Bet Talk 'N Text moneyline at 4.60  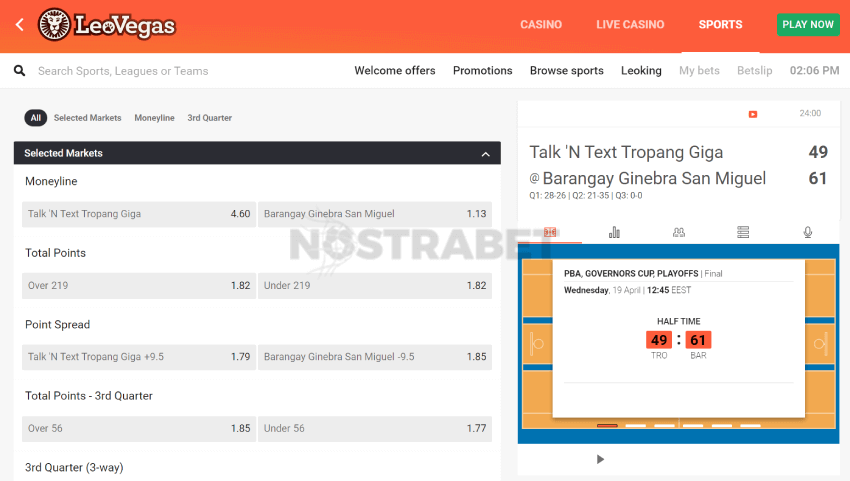pos(139,214)
